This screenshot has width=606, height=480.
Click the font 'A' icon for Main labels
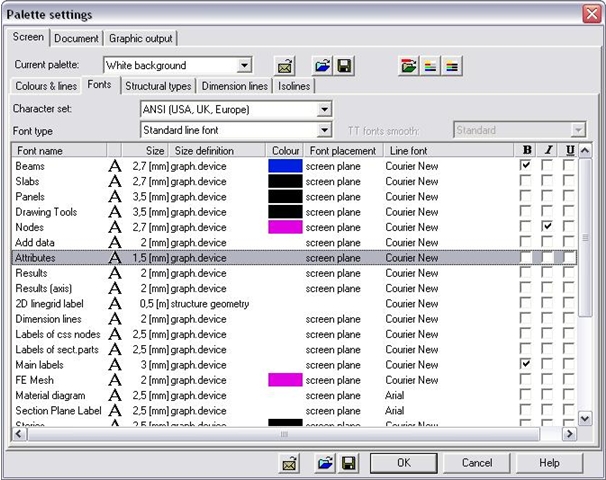point(114,365)
